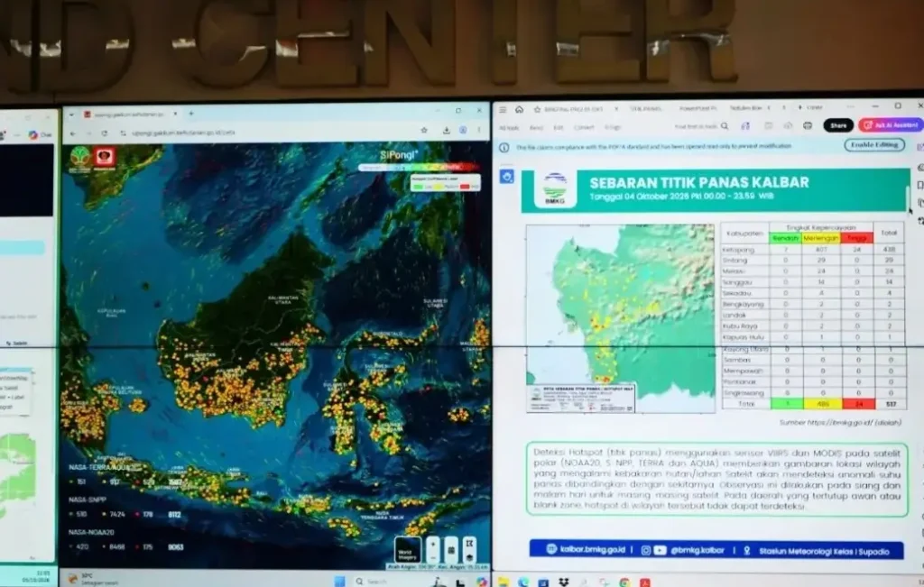Go back in the SiPongi browser window

[72, 133]
